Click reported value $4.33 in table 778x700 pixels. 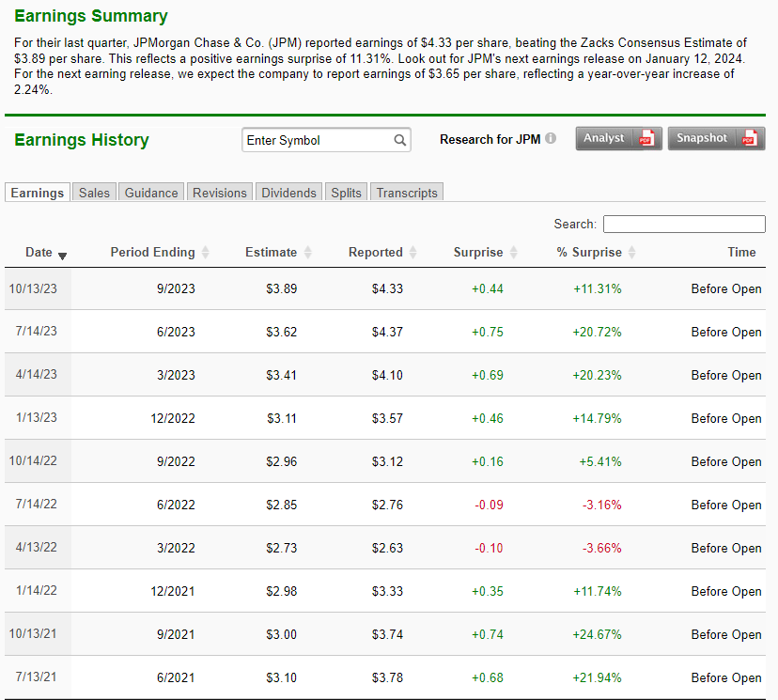pos(387,288)
